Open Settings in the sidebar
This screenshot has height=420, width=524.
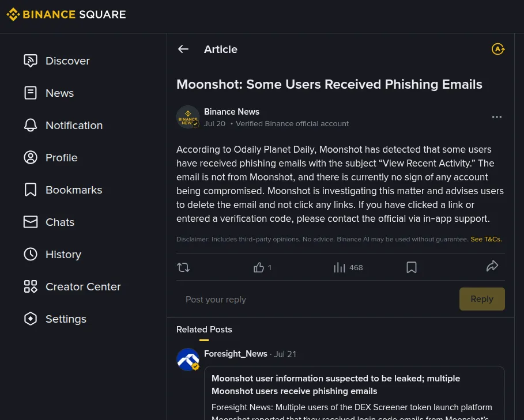(x=55, y=319)
